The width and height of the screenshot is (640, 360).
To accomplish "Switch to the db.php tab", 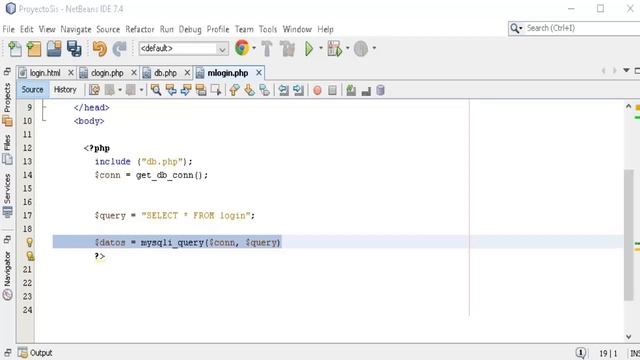I will pos(165,73).
